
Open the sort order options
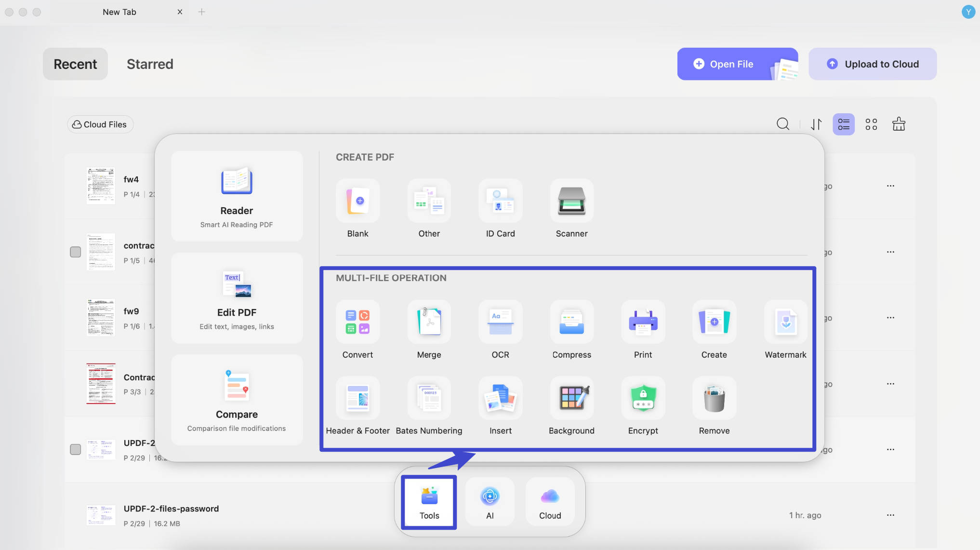click(x=816, y=124)
